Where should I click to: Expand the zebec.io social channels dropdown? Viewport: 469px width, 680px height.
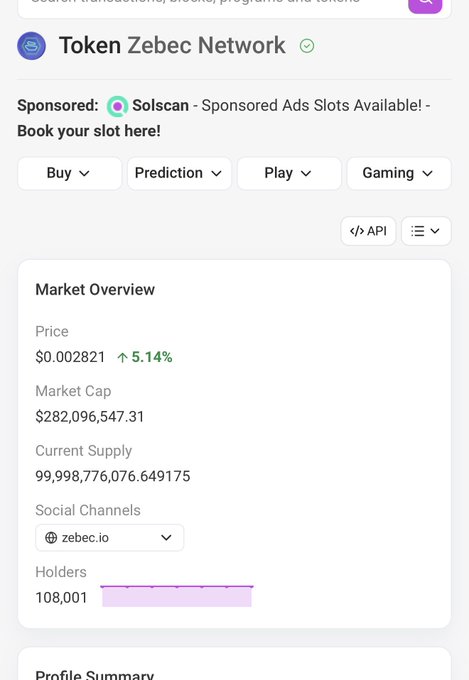tap(110, 538)
